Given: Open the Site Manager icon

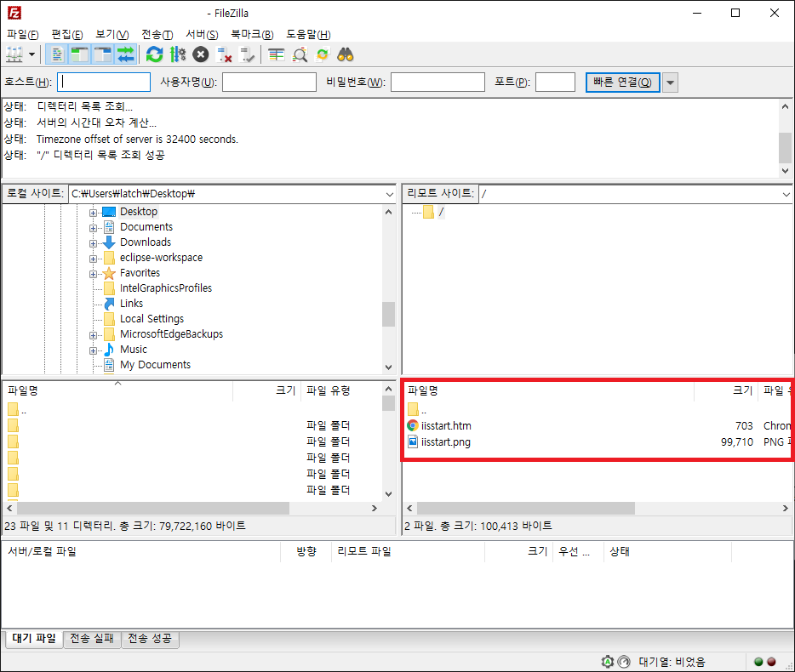Looking at the screenshot, I should point(14,54).
